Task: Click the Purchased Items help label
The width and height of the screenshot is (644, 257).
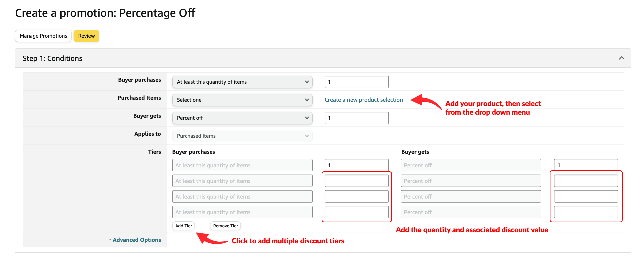Action: [x=139, y=98]
